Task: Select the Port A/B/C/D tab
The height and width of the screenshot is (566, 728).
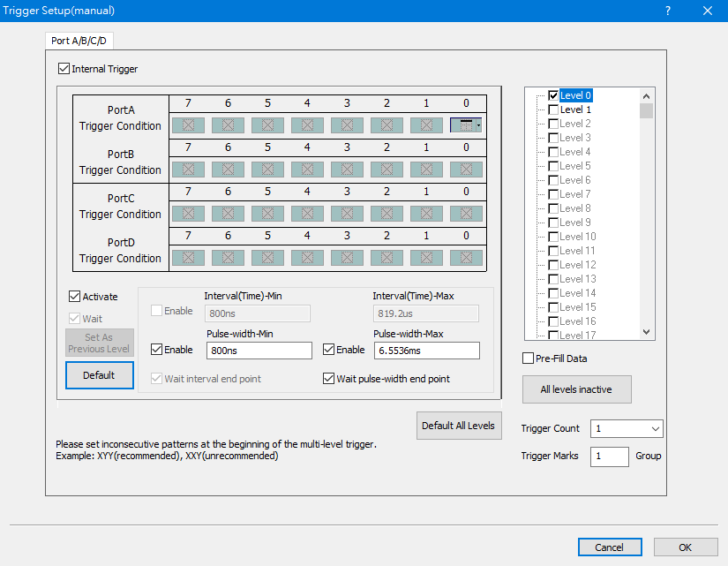Action: (x=79, y=41)
